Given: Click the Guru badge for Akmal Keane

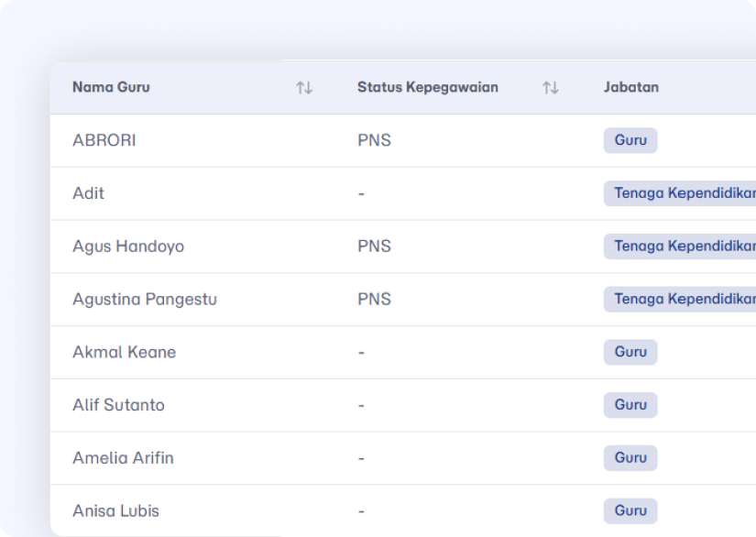Looking at the screenshot, I should 630,353.
